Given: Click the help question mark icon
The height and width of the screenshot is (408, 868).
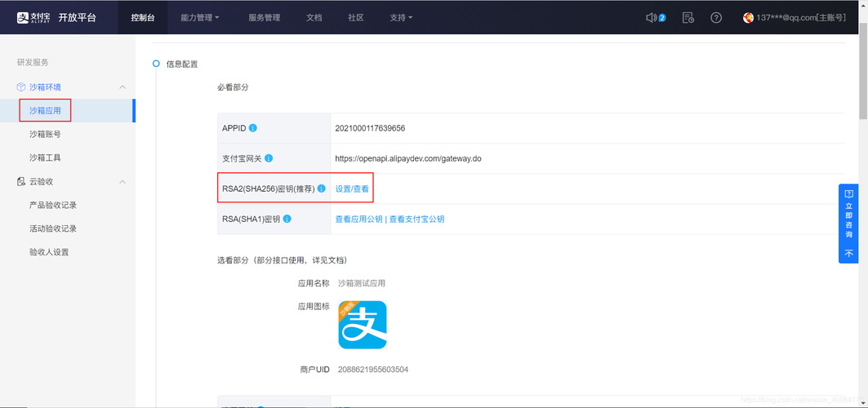Looking at the screenshot, I should click(716, 18).
